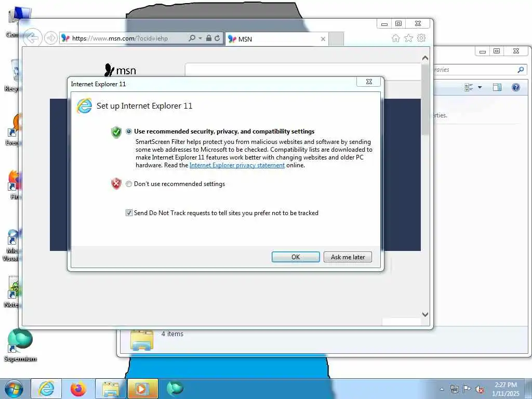Click Help icon in Libraries window

click(x=516, y=87)
